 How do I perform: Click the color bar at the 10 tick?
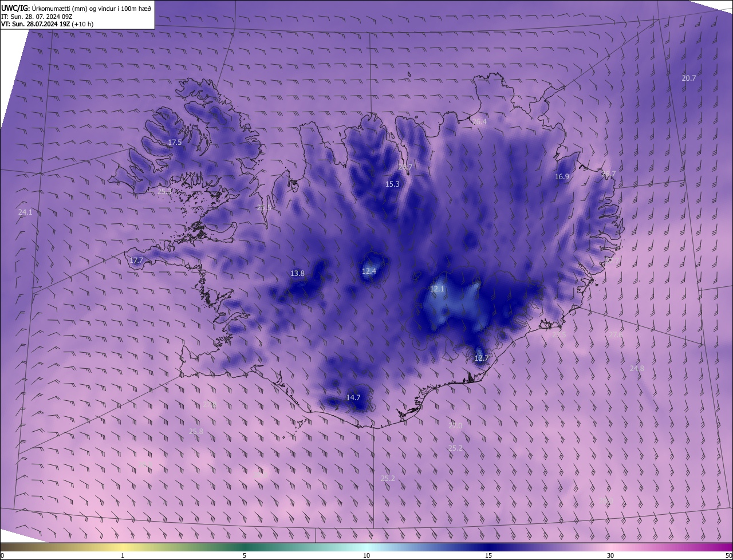366,555
